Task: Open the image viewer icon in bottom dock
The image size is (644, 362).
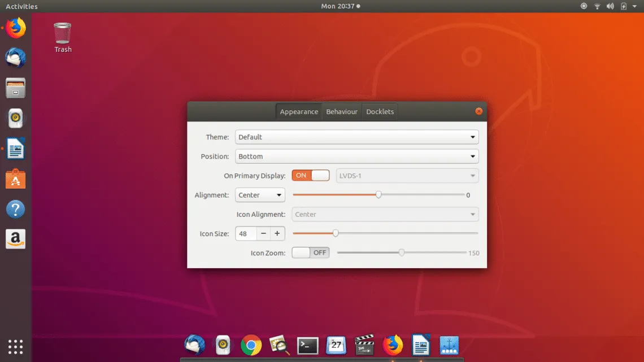Action: click(280, 345)
